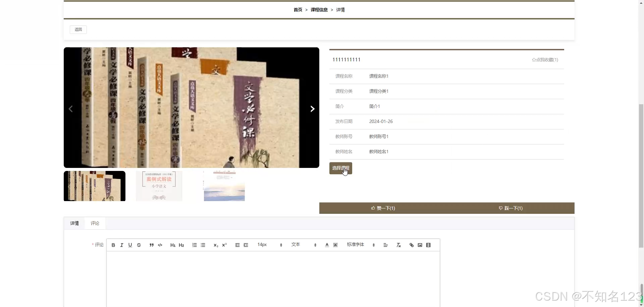Open the 文本 paragraph style dropdown
Image resolution: width=644 pixels, height=307 pixels.
[x=304, y=245]
